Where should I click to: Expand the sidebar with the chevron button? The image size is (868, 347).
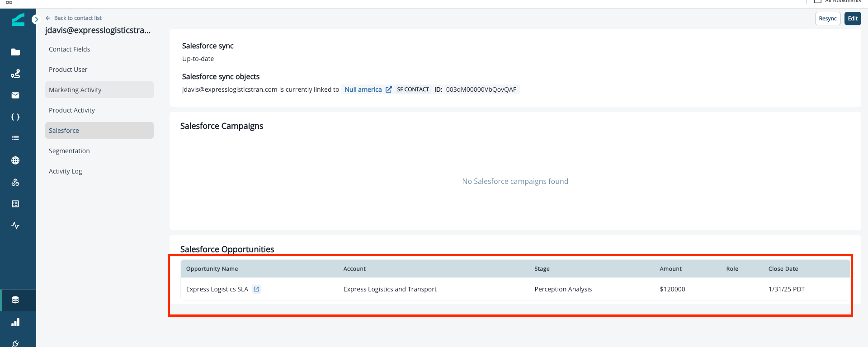tap(36, 19)
